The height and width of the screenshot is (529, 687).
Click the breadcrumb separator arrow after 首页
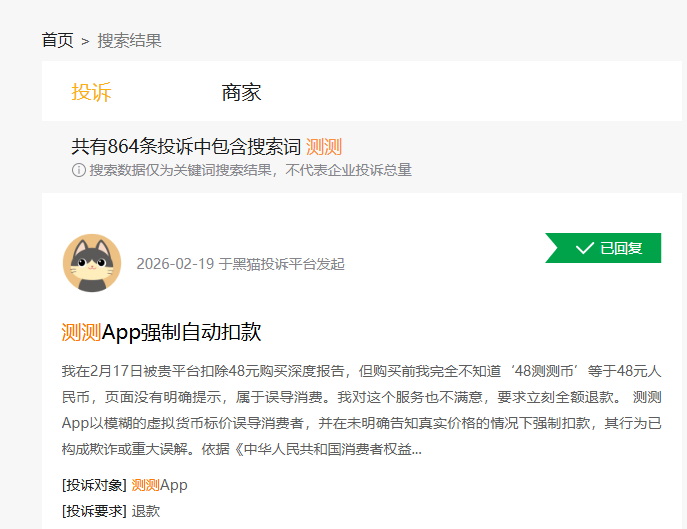(85, 41)
